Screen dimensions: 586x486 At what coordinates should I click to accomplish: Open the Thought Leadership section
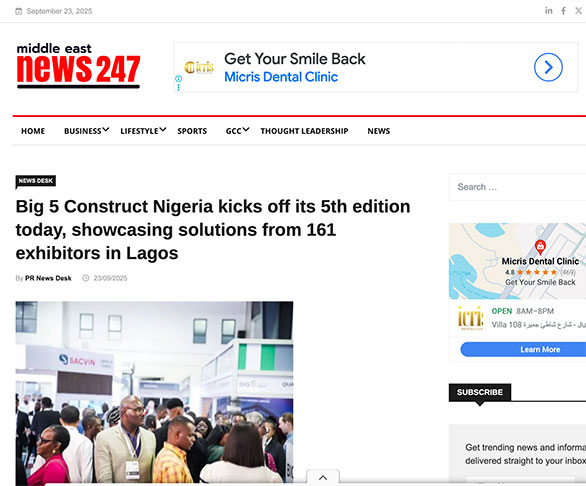tap(304, 131)
